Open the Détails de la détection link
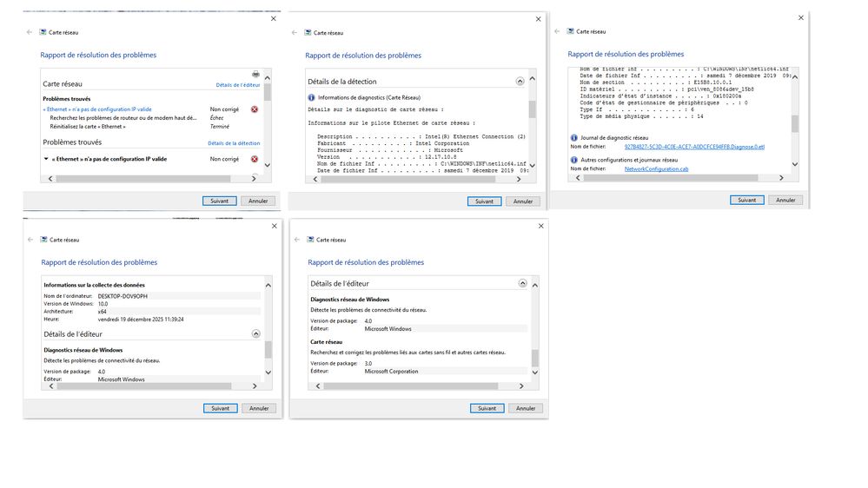This screenshot has height=488, width=868. click(x=234, y=143)
